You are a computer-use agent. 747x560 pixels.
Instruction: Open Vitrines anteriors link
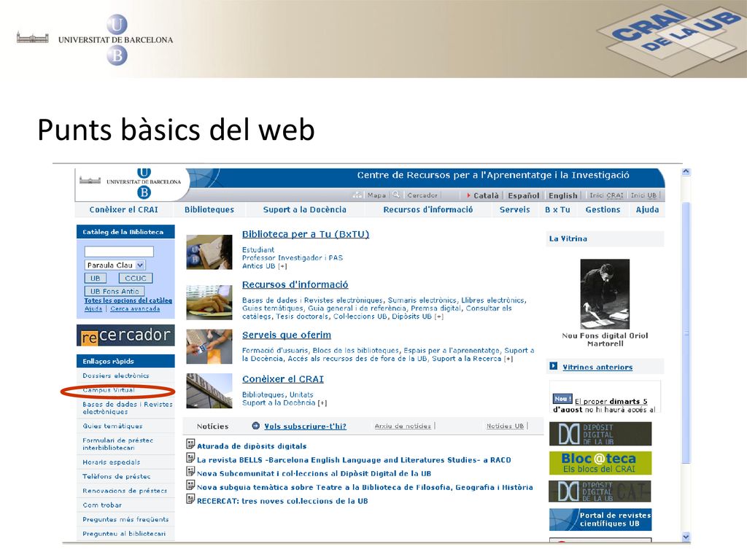597,367
